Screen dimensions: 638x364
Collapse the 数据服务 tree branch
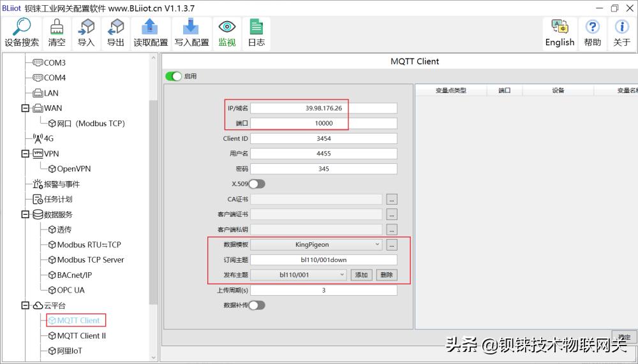(x=26, y=214)
